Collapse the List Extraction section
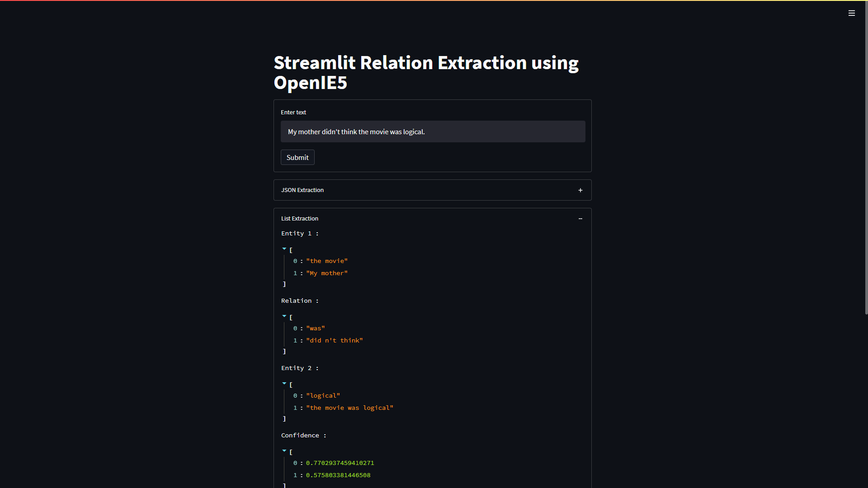 (432, 219)
